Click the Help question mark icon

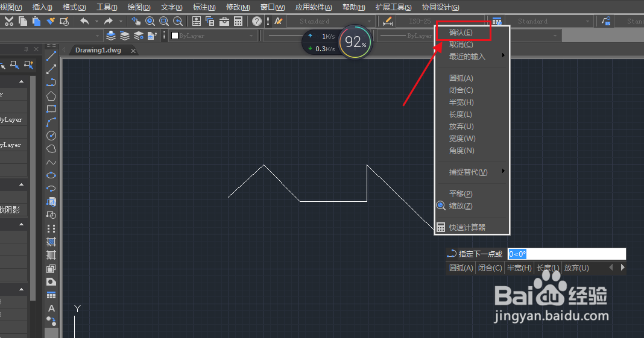click(x=257, y=21)
